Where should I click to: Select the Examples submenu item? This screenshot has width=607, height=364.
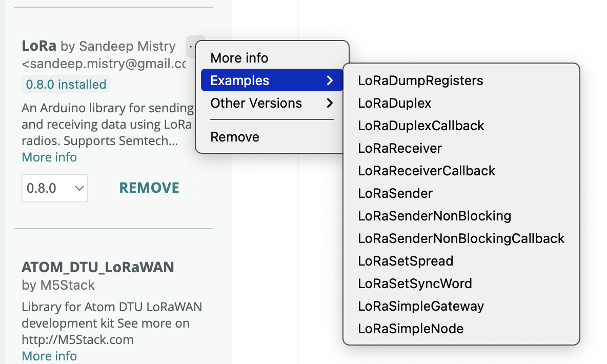[x=272, y=80]
